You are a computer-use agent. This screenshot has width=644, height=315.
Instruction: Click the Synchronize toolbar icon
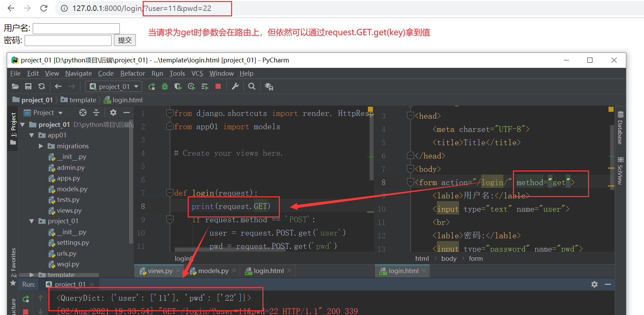tap(42, 86)
